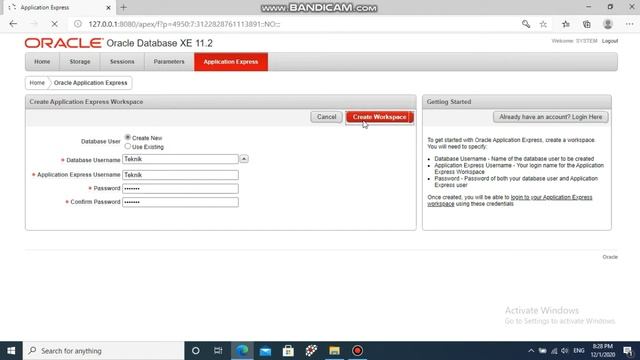Open the Collections icon
Image resolution: width=640 pixels, height=360 pixels.
[x=587, y=24]
